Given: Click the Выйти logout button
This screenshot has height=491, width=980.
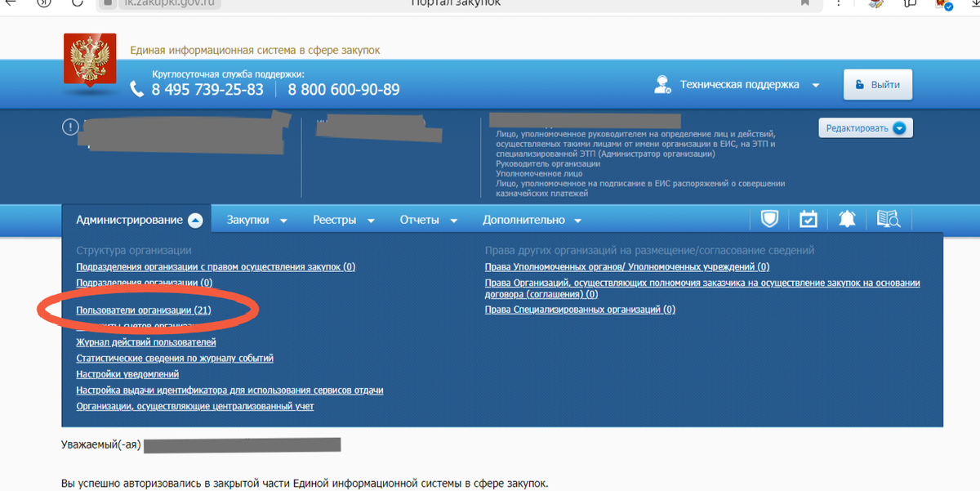Looking at the screenshot, I should pos(878,84).
